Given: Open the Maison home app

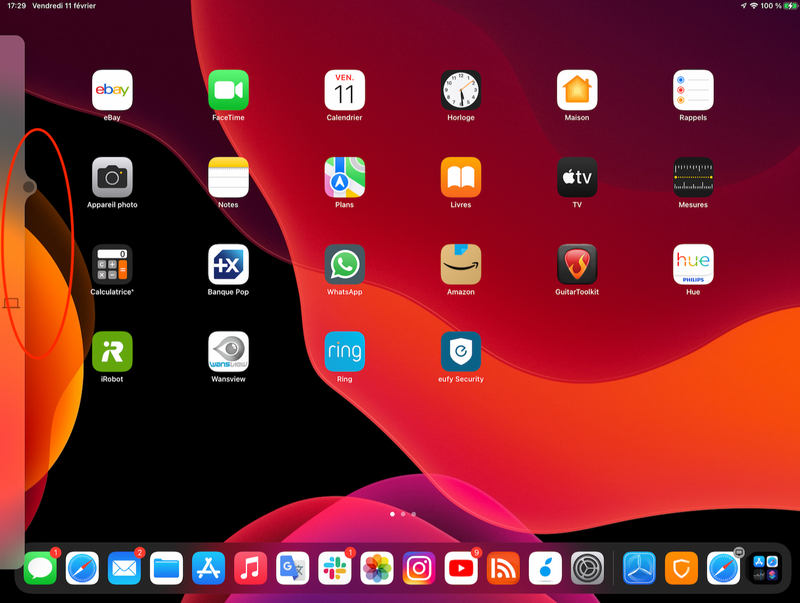Looking at the screenshot, I should pyautogui.click(x=577, y=90).
